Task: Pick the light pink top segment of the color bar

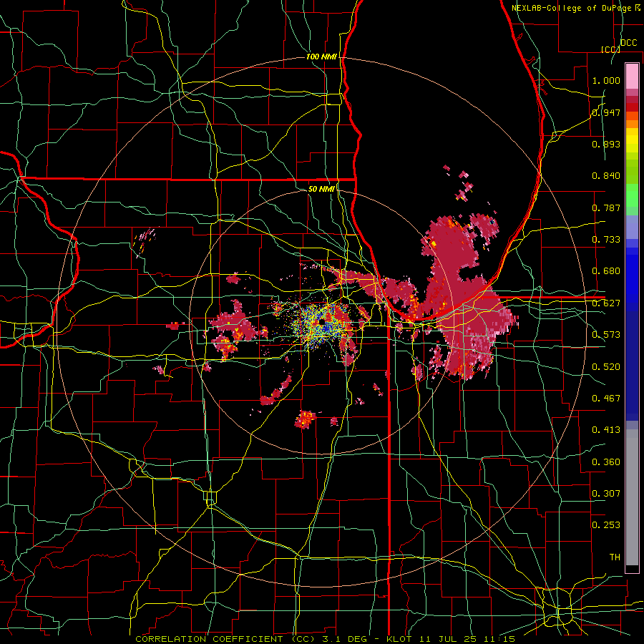Action: click(x=632, y=76)
